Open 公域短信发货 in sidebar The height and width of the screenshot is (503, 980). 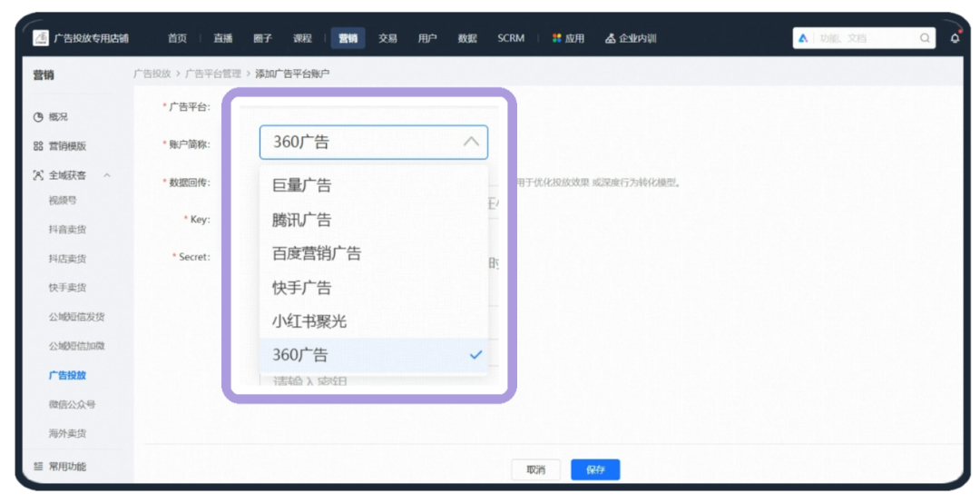(77, 317)
